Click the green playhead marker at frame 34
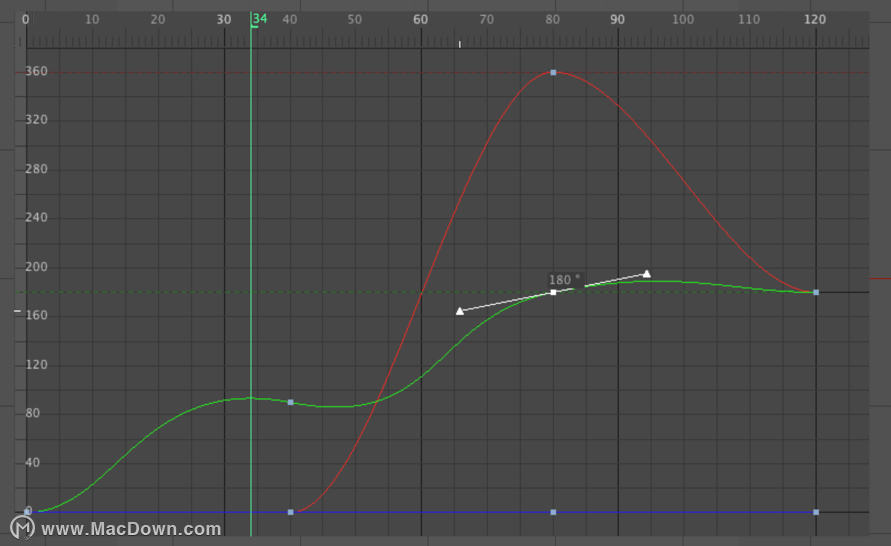891x546 pixels. [259, 19]
